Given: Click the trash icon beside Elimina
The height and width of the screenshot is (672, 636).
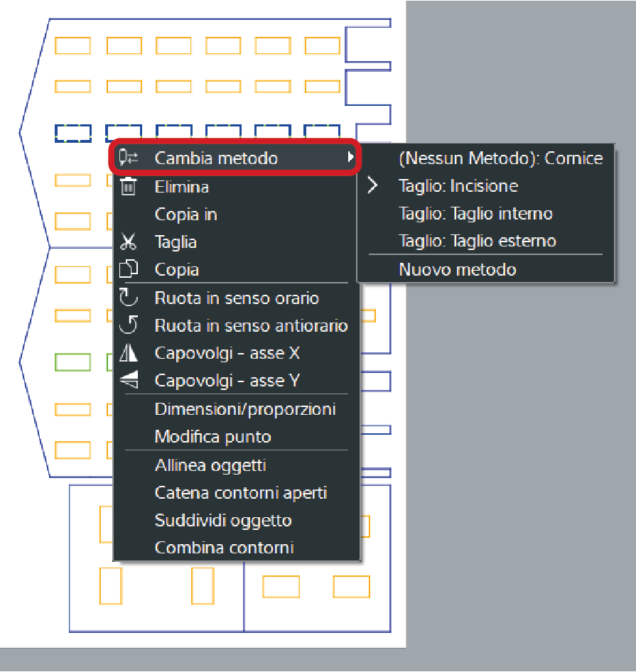Looking at the screenshot, I should [x=128, y=187].
